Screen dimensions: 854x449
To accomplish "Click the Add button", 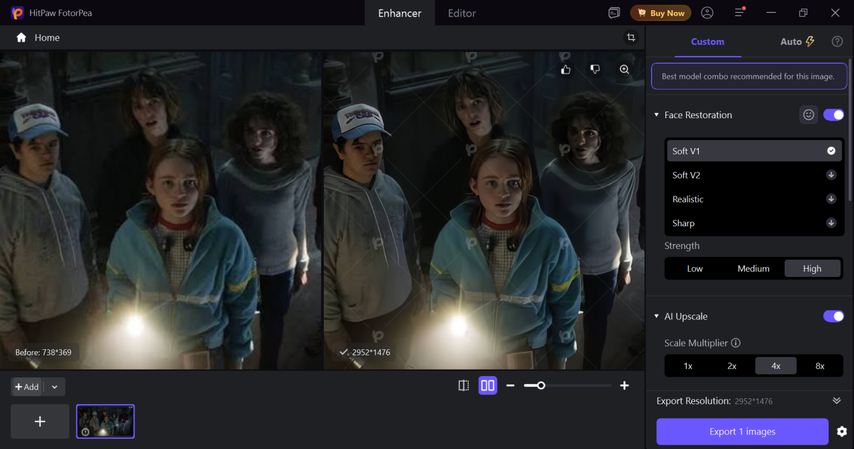I will click(x=27, y=387).
